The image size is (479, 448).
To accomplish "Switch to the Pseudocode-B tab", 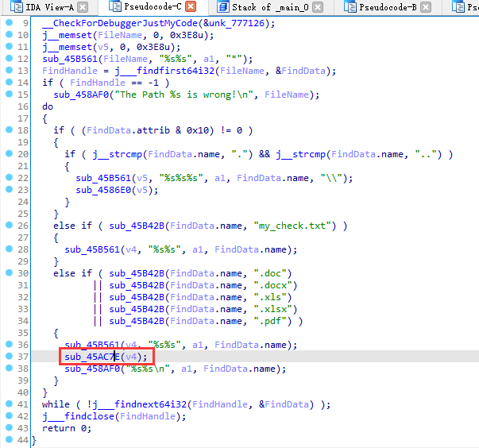I will coord(388,7).
